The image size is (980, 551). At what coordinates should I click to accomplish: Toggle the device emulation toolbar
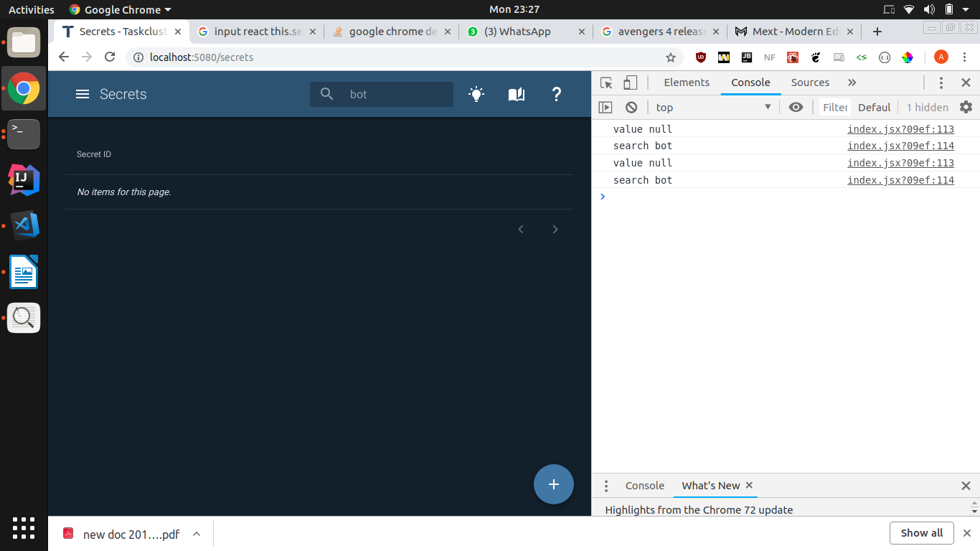pyautogui.click(x=631, y=83)
